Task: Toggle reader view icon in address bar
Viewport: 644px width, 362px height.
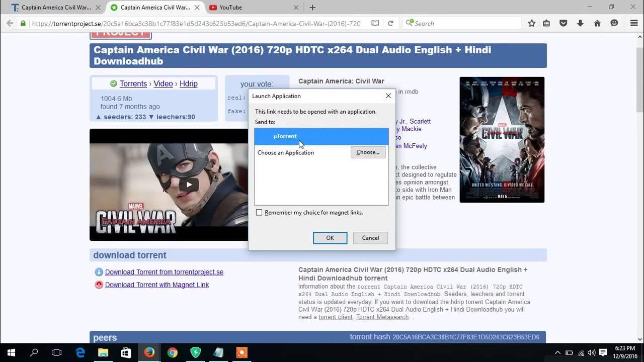Action: click(375, 23)
